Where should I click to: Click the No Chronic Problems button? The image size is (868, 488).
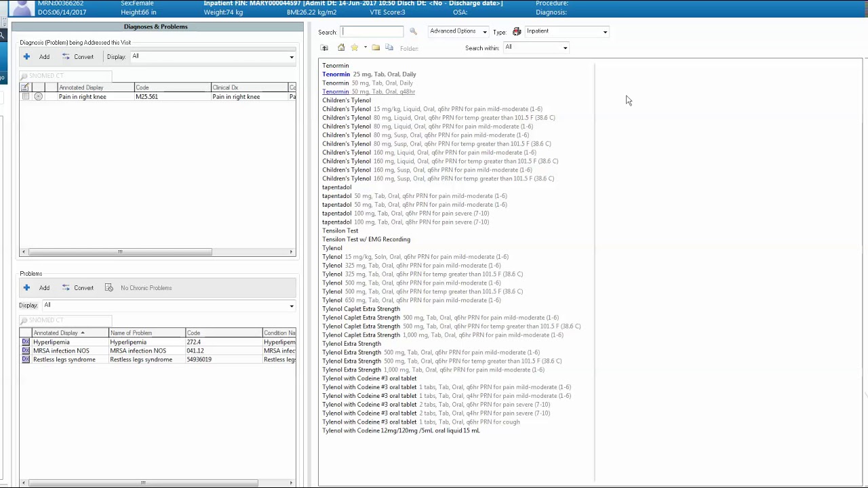pos(138,288)
